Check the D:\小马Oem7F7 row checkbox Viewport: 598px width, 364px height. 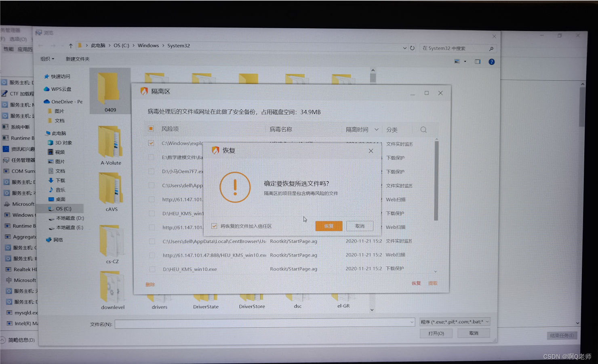pyautogui.click(x=151, y=171)
